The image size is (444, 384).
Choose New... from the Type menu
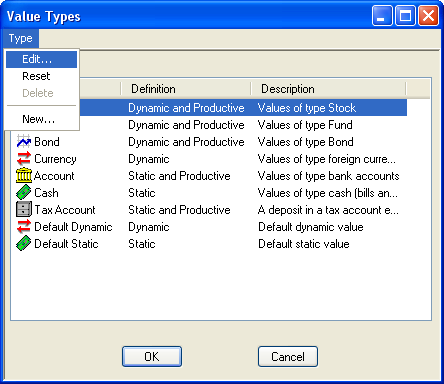[41, 119]
